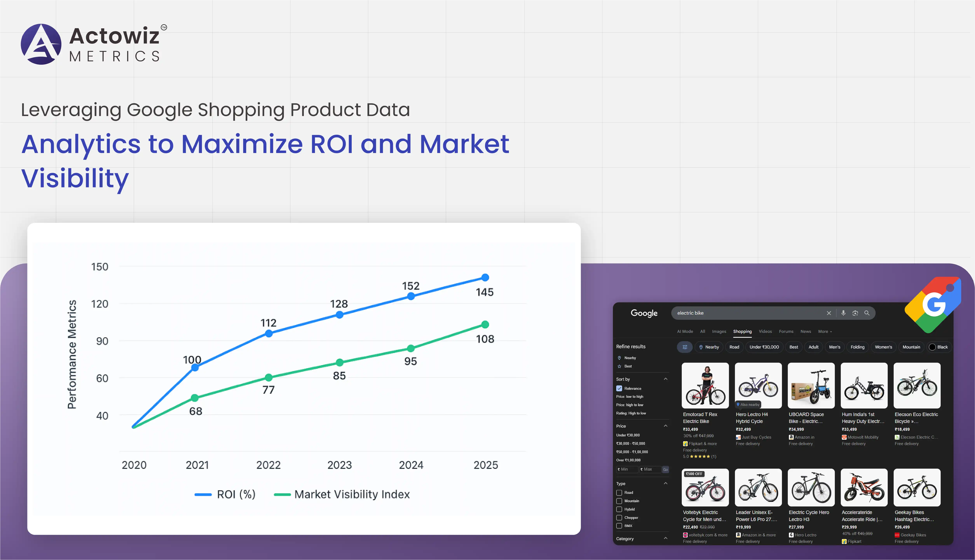The width and height of the screenshot is (975, 560).
Task: Click the Actowiz Metrics logo icon
Action: [41, 44]
